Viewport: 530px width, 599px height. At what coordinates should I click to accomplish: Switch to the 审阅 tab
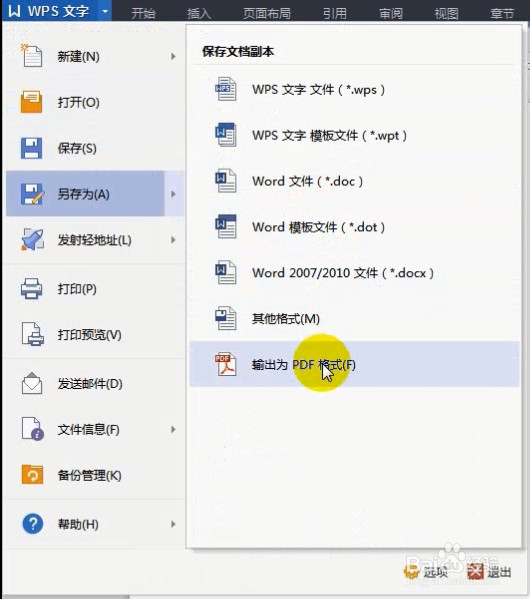(x=391, y=13)
